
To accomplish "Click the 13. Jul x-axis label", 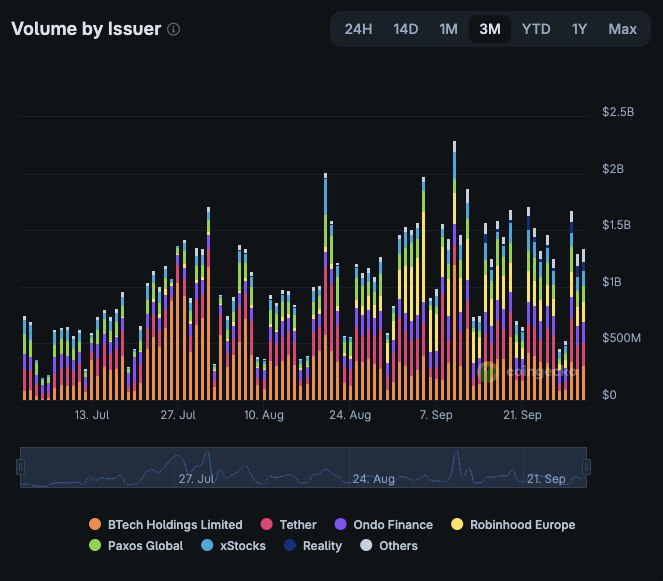I will pos(92,415).
